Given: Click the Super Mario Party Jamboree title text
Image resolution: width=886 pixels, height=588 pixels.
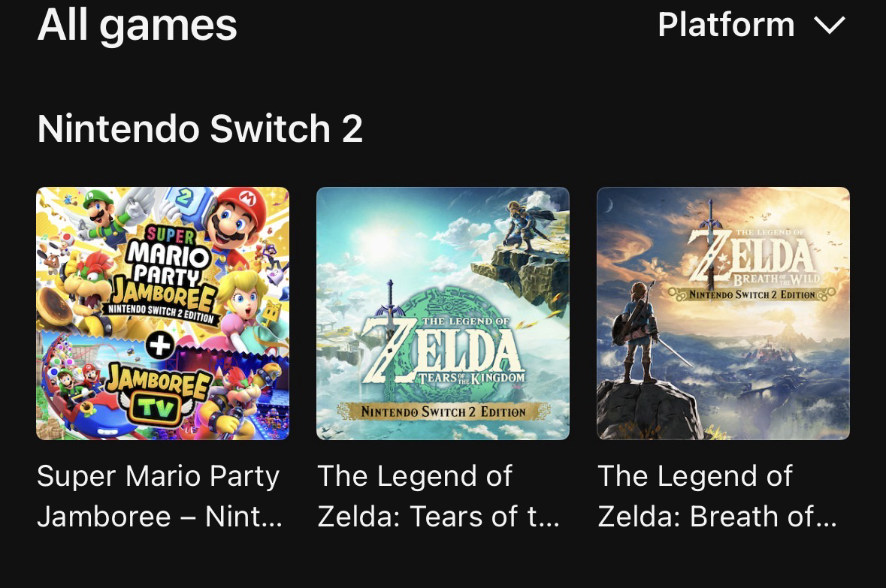Looking at the screenshot, I should (x=159, y=496).
